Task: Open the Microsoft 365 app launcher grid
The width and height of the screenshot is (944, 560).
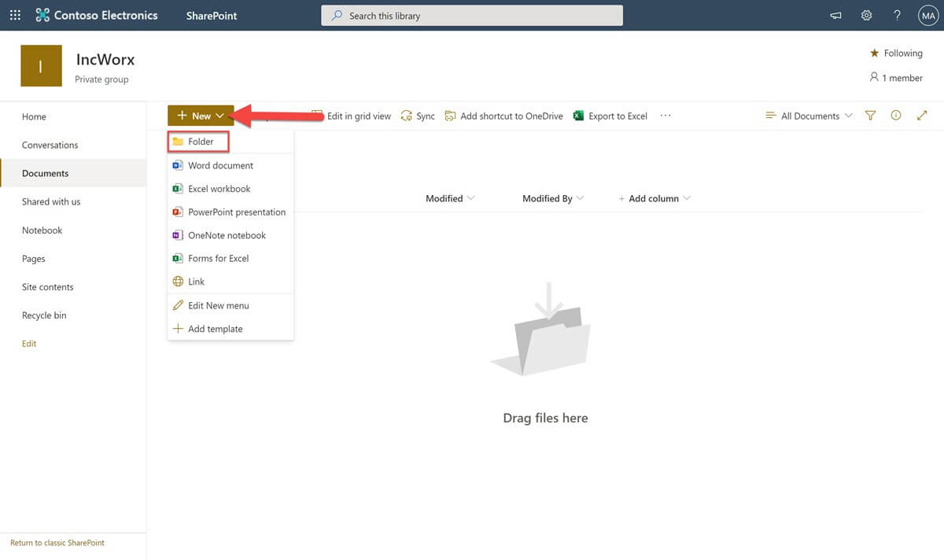Action: 15,15
